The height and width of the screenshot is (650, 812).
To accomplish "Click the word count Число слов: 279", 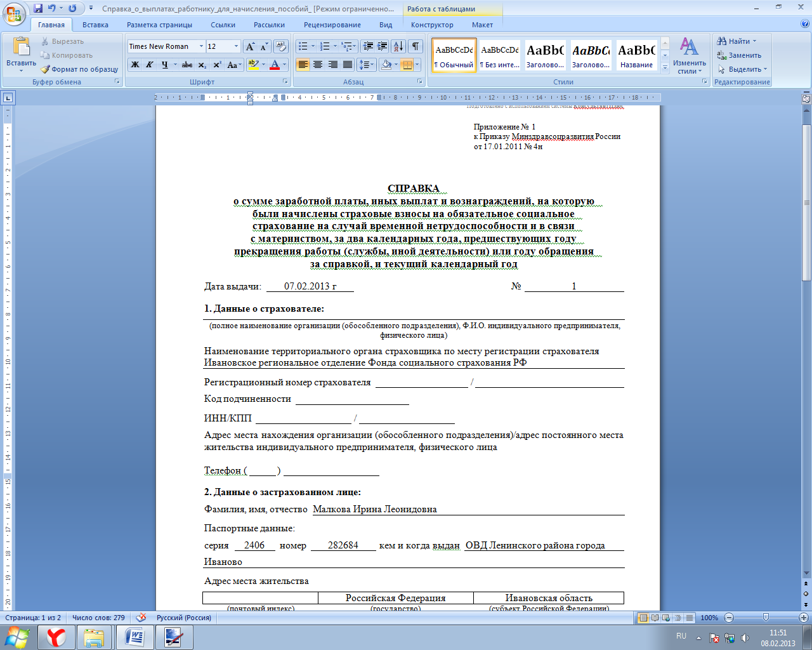I will [x=98, y=618].
